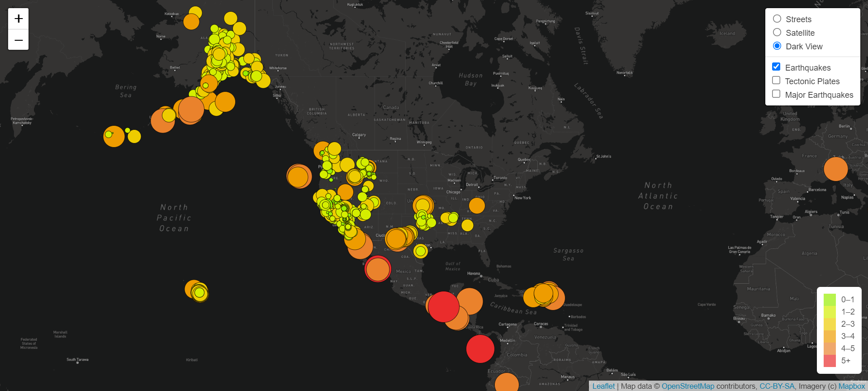Click the Bering Sea map label
868x391 pixels.
(126, 91)
